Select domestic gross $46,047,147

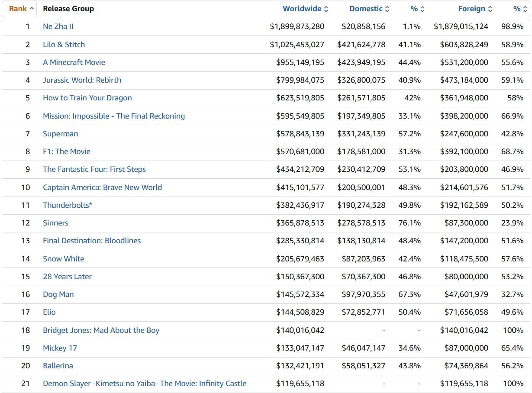(363, 348)
